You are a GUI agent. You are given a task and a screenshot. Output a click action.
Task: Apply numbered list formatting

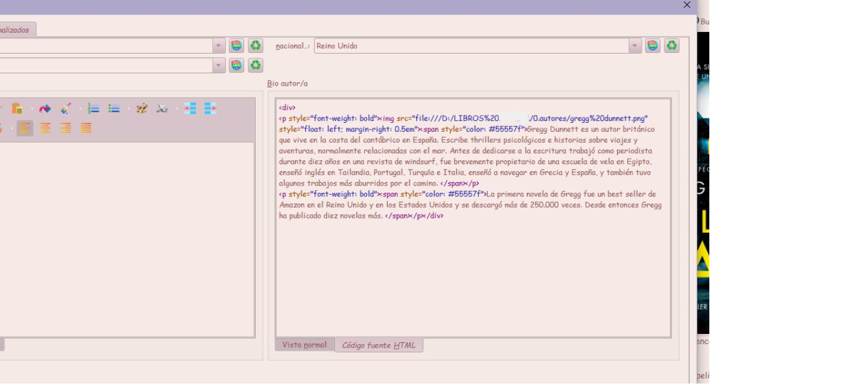94,109
